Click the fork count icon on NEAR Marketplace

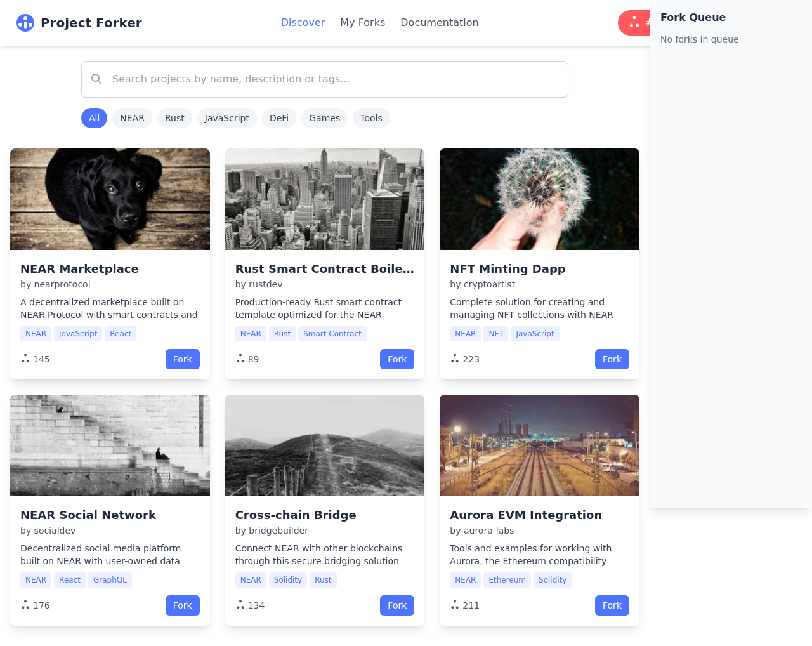(25, 358)
